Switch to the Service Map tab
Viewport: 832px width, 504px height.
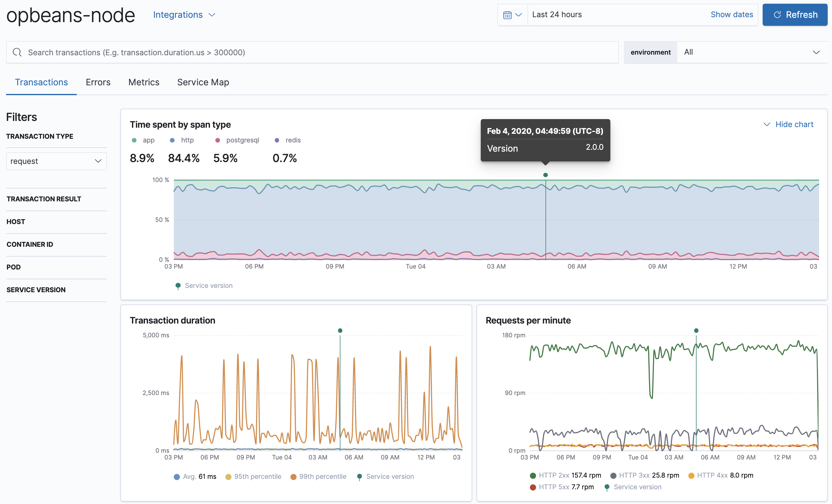click(202, 82)
